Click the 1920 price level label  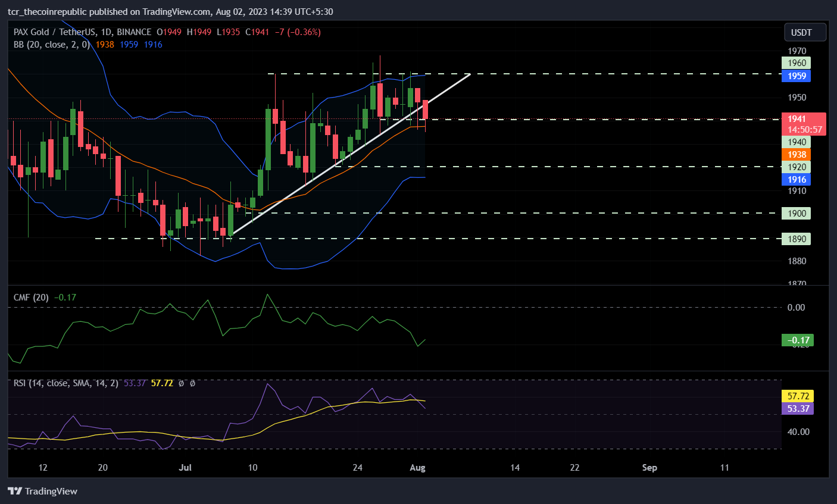coord(797,167)
